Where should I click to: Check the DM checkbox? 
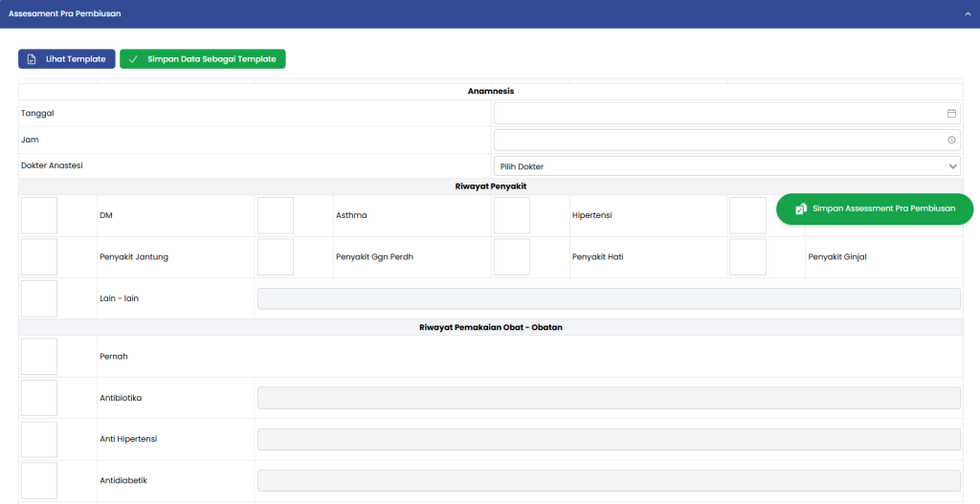tap(39, 215)
